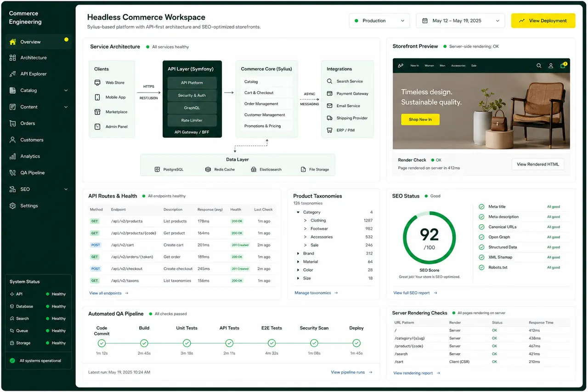Click the File Storage icon
The image size is (588, 392).
pos(303,170)
